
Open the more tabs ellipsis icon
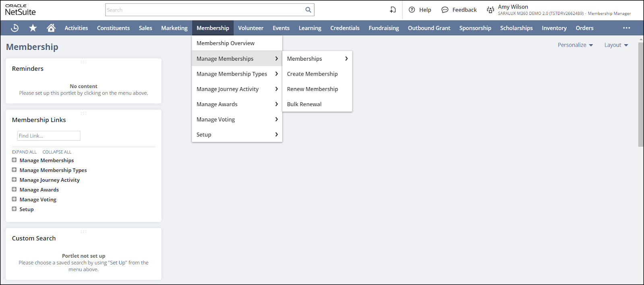(x=626, y=28)
